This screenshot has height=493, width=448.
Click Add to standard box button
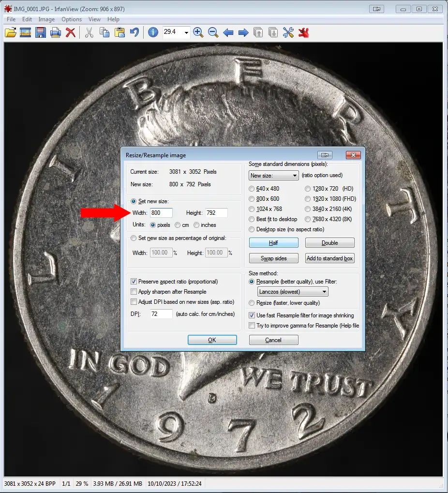330,258
